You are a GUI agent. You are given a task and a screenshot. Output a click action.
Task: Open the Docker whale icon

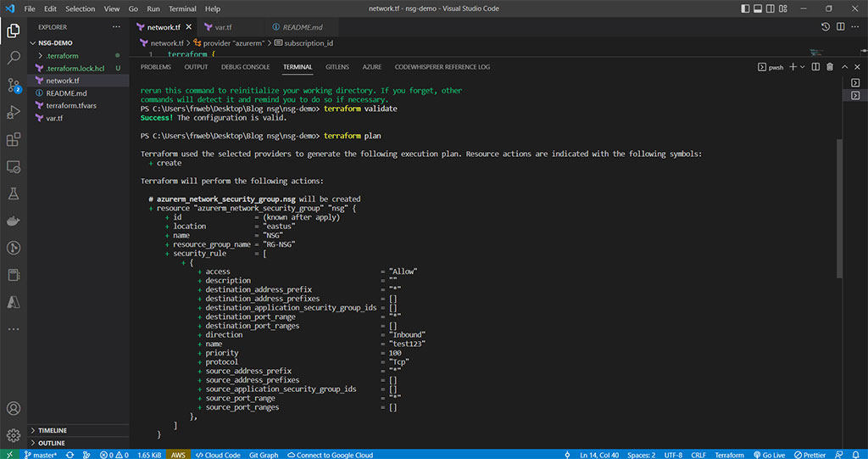(x=14, y=221)
